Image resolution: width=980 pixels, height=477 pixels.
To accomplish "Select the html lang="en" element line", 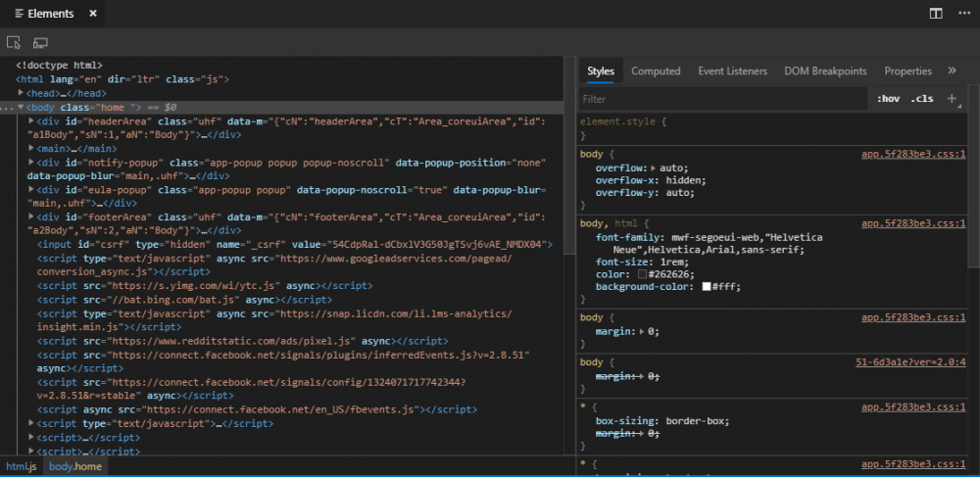I will [122, 79].
